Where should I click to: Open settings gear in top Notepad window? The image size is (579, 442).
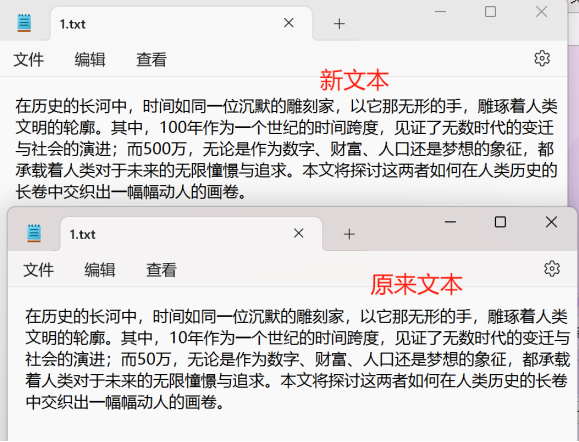tap(542, 58)
